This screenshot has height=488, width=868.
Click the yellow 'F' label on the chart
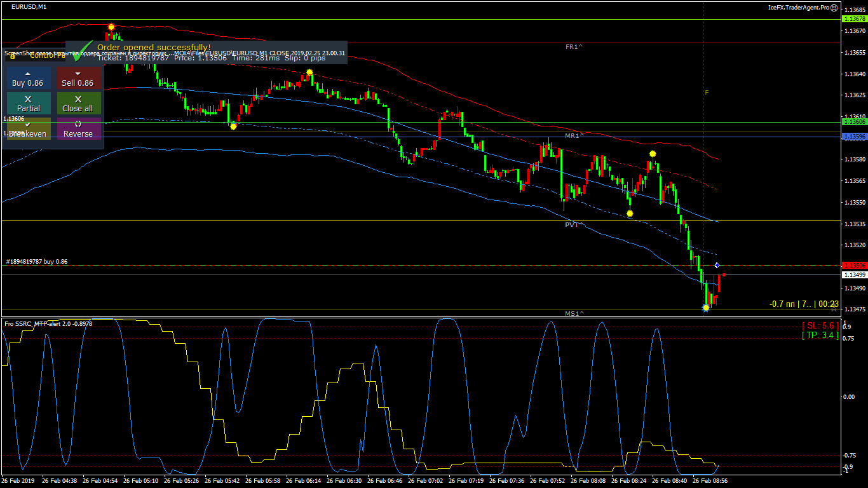pyautogui.click(x=706, y=93)
